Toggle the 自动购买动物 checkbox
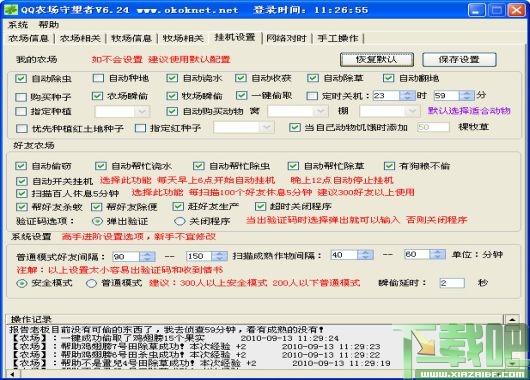This screenshot has height=380, width=530. (x=172, y=111)
